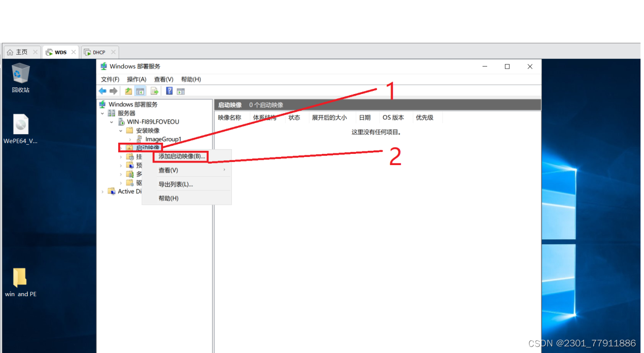Click the Export list toolbar icon
Viewport: 644px width, 353px height.
click(154, 91)
